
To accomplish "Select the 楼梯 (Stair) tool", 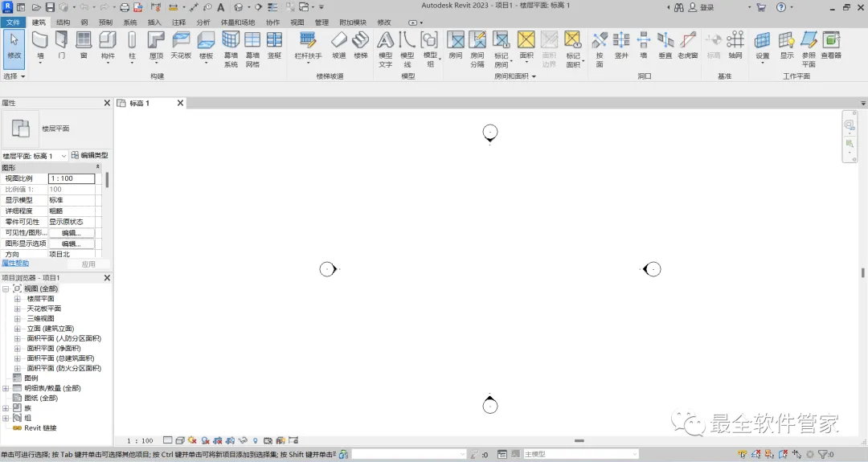I will 361,46.
